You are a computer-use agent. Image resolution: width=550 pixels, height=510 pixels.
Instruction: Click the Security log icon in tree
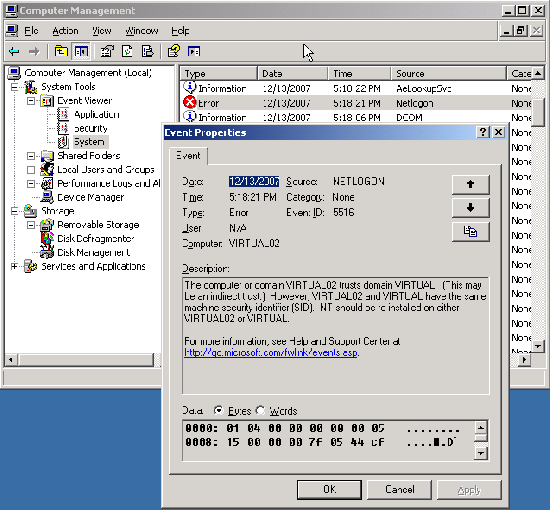(63, 128)
